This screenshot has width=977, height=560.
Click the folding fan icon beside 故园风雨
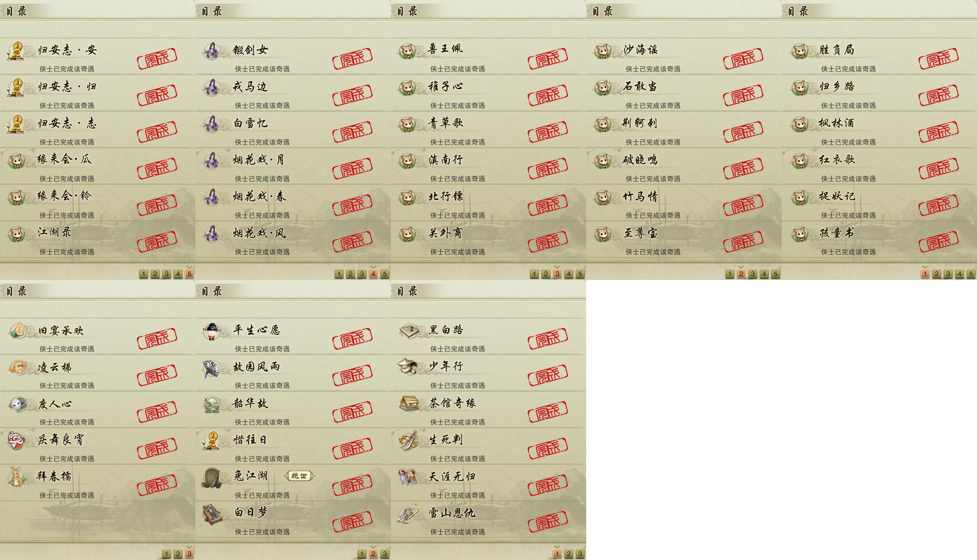(x=212, y=368)
